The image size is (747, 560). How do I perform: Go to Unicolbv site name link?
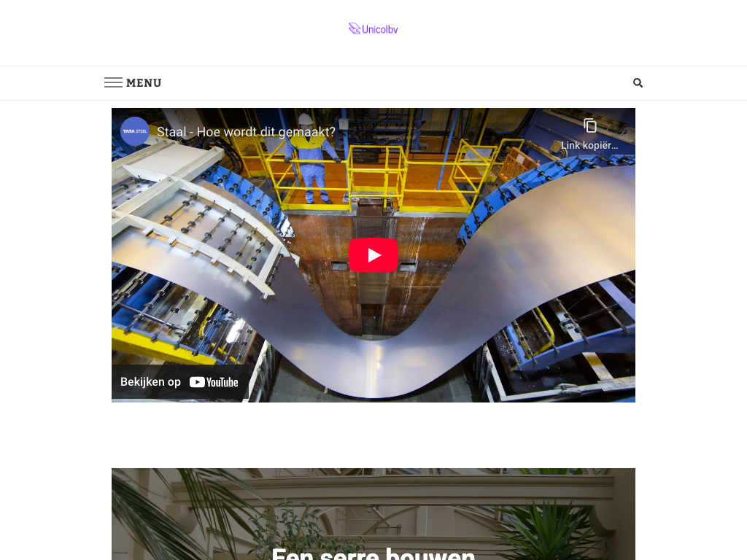[379, 29]
